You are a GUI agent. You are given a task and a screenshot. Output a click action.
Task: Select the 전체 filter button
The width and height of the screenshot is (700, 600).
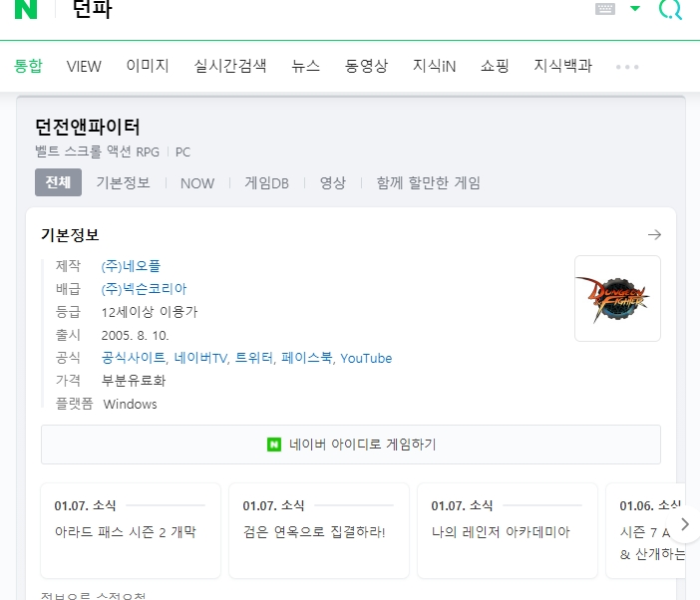[x=58, y=182]
